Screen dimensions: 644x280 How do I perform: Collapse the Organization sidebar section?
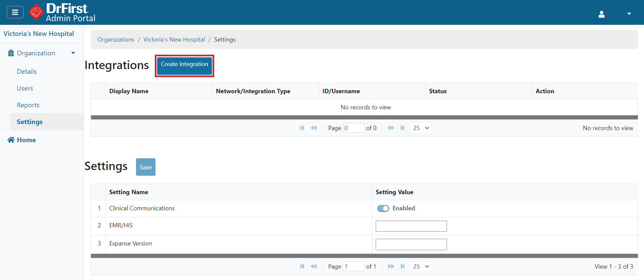(73, 53)
